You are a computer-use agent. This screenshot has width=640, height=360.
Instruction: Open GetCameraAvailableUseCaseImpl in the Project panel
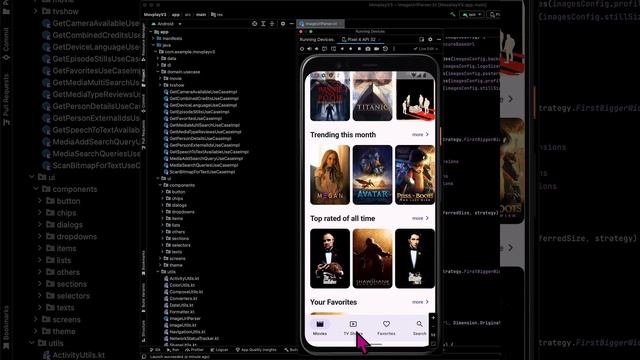coord(200,92)
